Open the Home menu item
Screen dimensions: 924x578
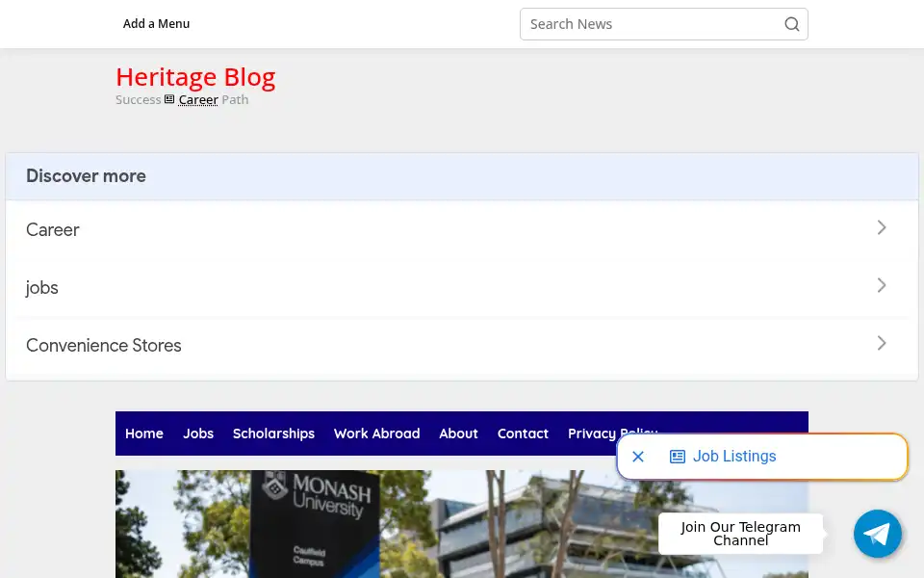point(143,433)
